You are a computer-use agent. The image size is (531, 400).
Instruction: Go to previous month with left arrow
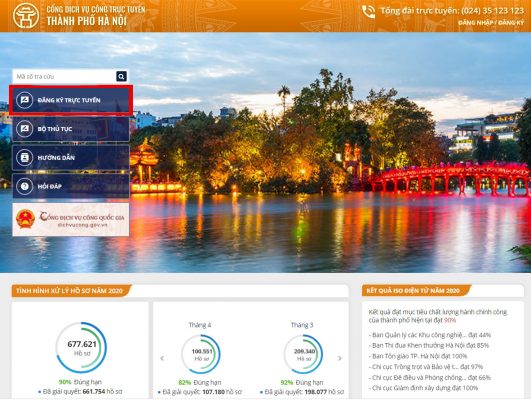(x=162, y=358)
